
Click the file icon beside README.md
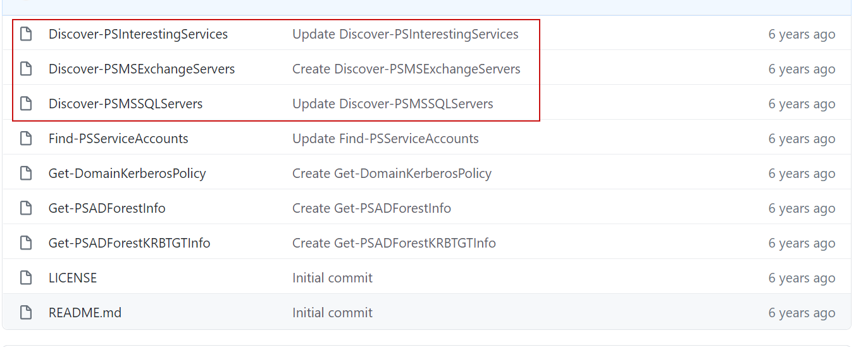point(26,313)
